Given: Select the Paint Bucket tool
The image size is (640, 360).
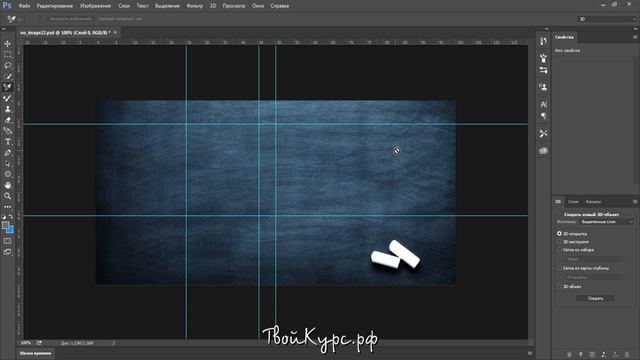Looking at the screenshot, I should coord(7,131).
